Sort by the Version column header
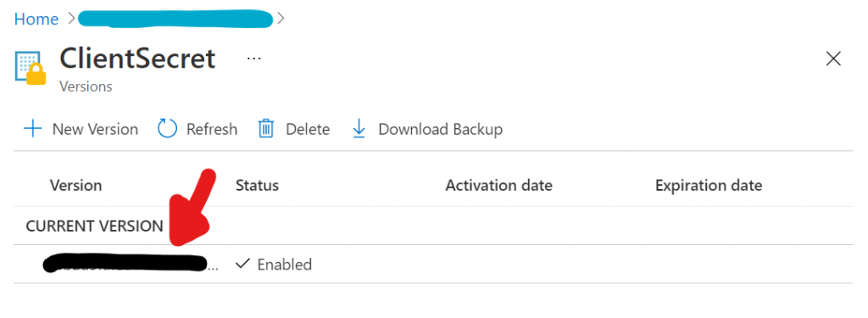 click(x=75, y=185)
